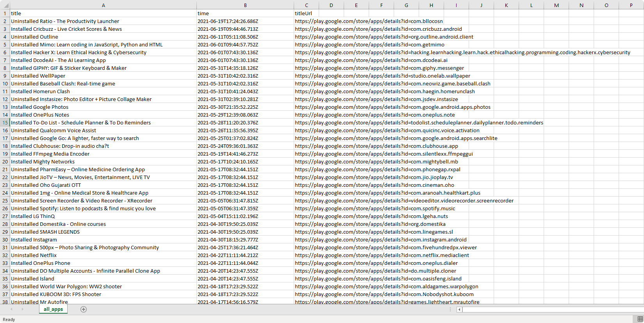This screenshot has width=644, height=323.
Task: Select column C header
Action: click(306, 5)
